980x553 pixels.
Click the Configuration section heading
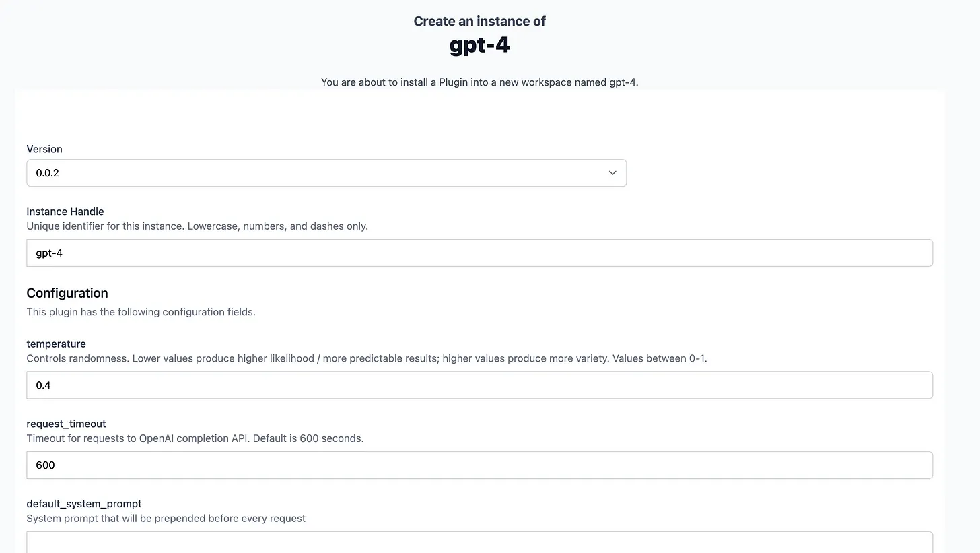(x=67, y=293)
